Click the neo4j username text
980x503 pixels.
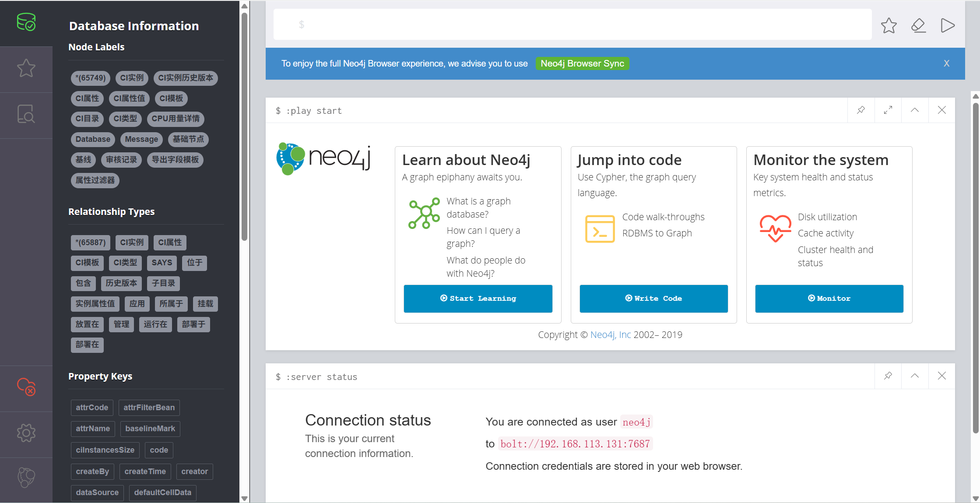(636, 422)
